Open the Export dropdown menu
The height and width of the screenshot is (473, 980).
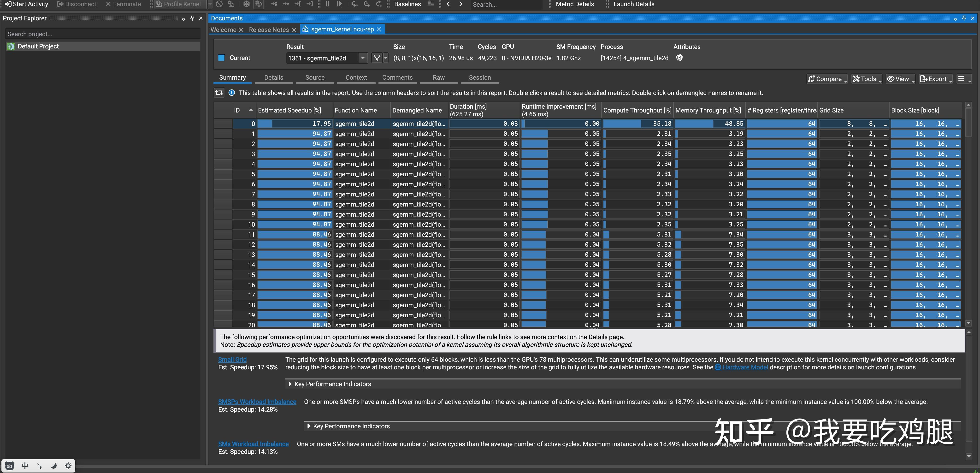pos(936,79)
